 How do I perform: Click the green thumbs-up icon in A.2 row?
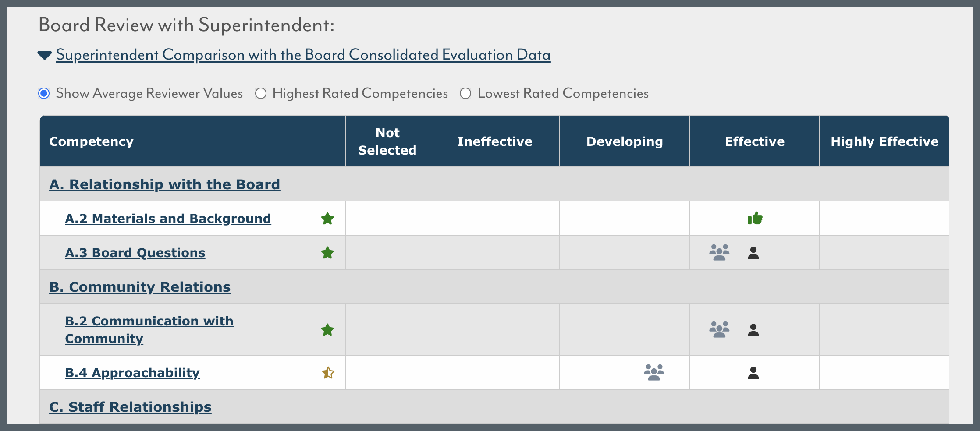[755, 218]
